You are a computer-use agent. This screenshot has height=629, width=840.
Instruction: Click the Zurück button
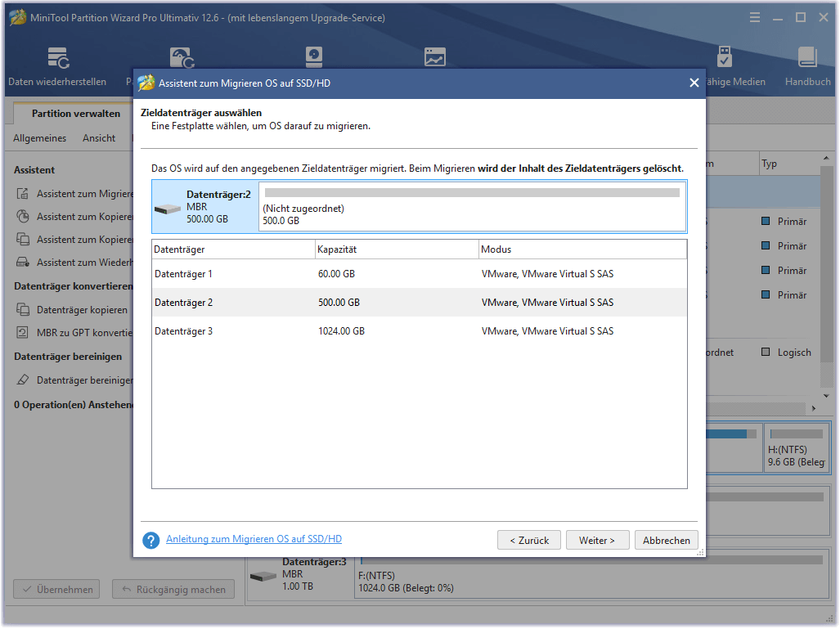click(x=528, y=541)
